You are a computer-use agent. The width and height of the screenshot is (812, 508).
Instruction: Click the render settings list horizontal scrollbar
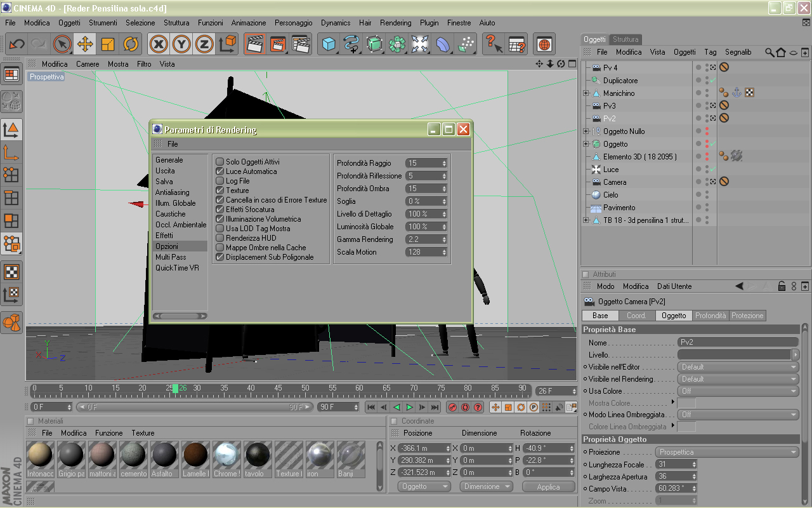pos(180,316)
